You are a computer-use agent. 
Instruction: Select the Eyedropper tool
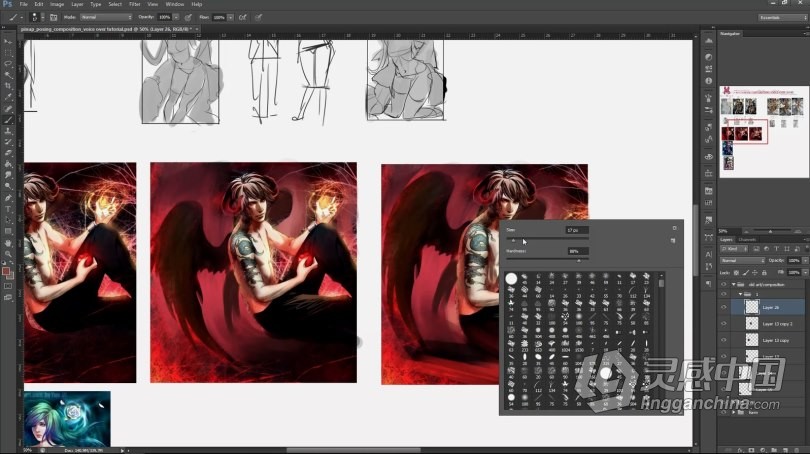(x=8, y=97)
